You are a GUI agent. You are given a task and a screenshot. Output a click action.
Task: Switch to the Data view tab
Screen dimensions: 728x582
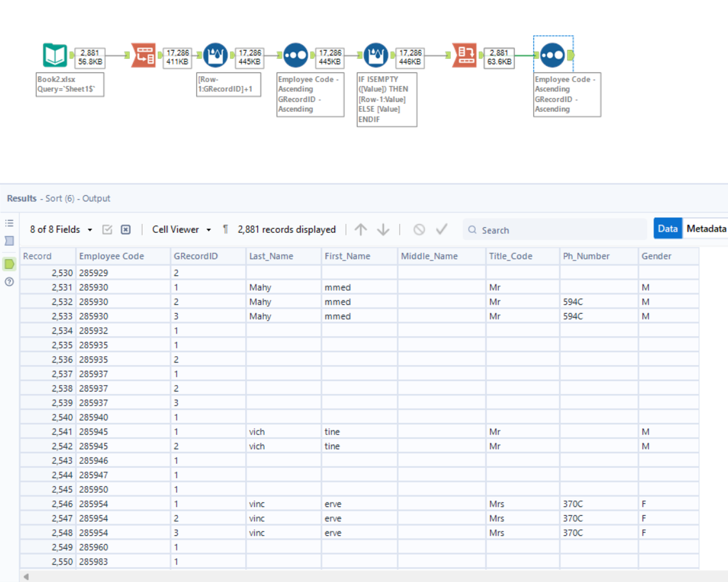[668, 228]
